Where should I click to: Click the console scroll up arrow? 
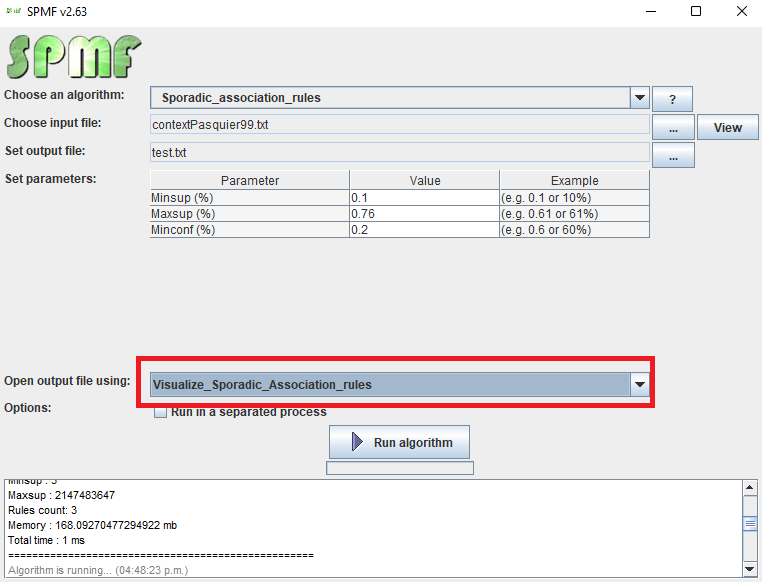pyautogui.click(x=751, y=487)
